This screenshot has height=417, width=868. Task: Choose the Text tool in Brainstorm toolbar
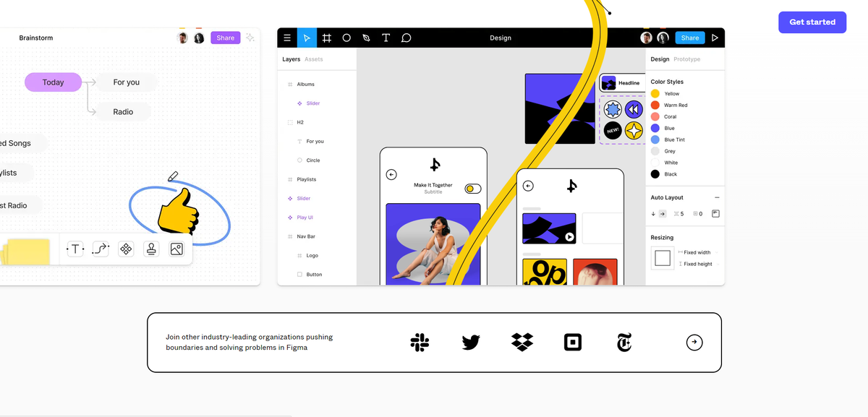point(75,249)
